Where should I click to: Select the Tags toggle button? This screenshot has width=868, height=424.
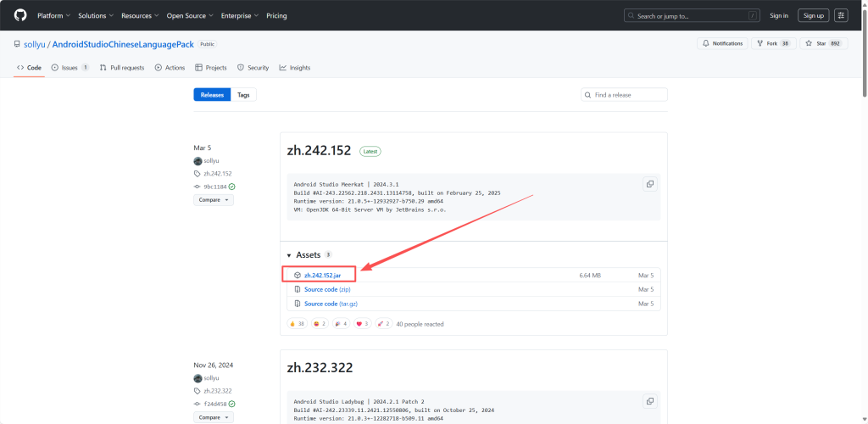click(x=243, y=95)
